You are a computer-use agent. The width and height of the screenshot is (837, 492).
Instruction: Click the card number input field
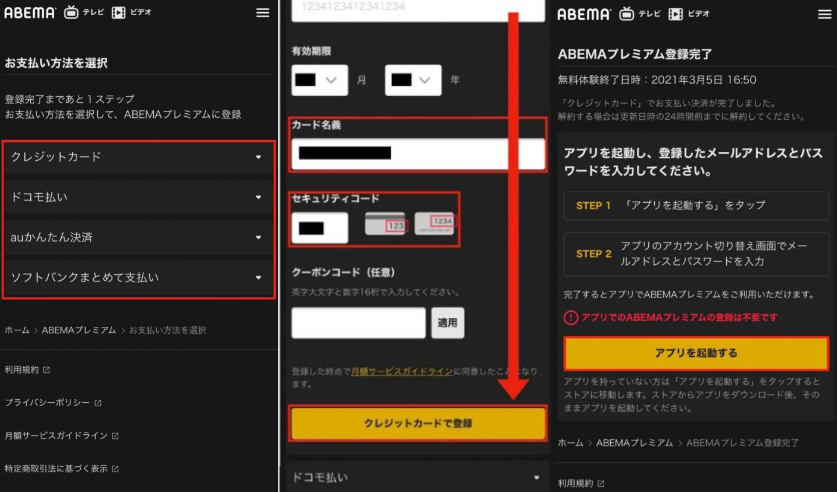pyautogui.click(x=418, y=10)
